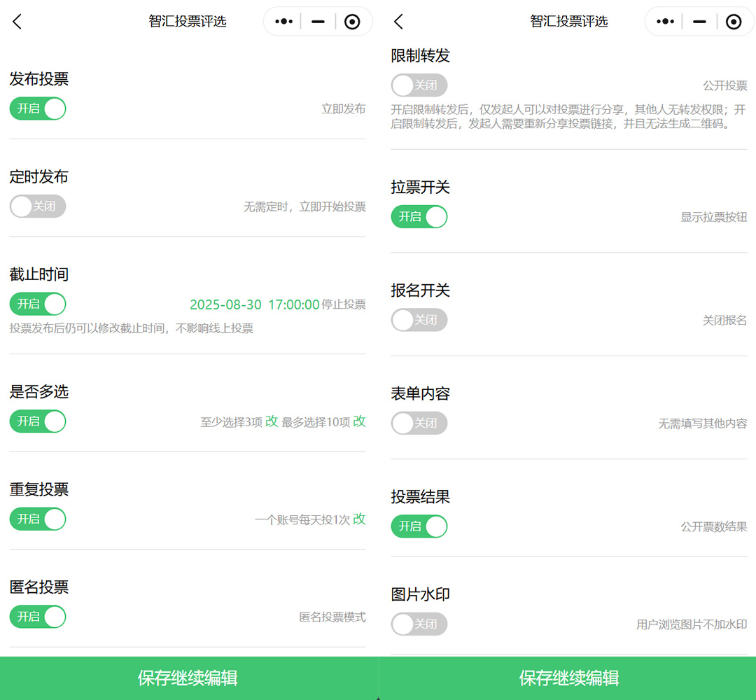Minimize mini program via right panel dash icon
Image resolution: width=756 pixels, height=700 pixels.
(699, 22)
